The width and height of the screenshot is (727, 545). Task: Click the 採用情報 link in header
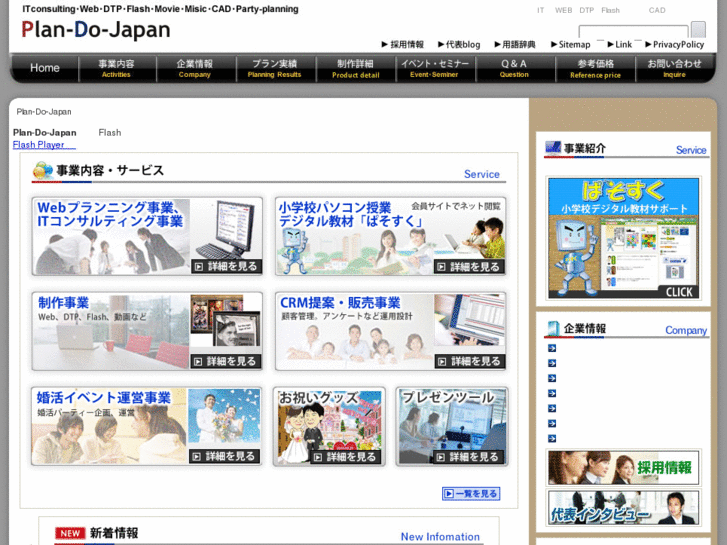402,45
